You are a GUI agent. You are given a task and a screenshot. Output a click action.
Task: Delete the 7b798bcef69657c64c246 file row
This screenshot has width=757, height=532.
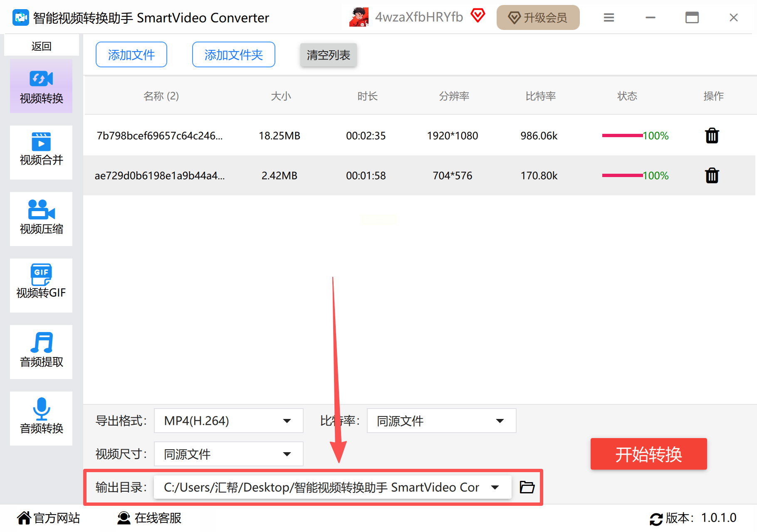click(712, 135)
